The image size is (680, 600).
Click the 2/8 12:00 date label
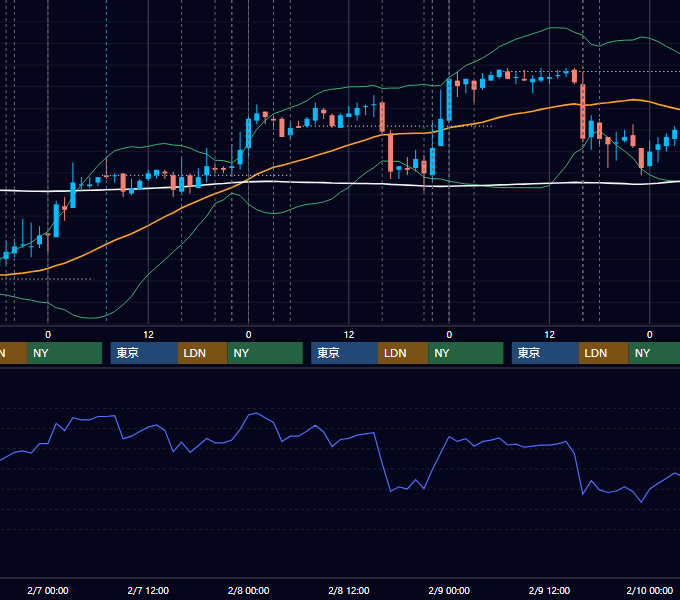(349, 590)
